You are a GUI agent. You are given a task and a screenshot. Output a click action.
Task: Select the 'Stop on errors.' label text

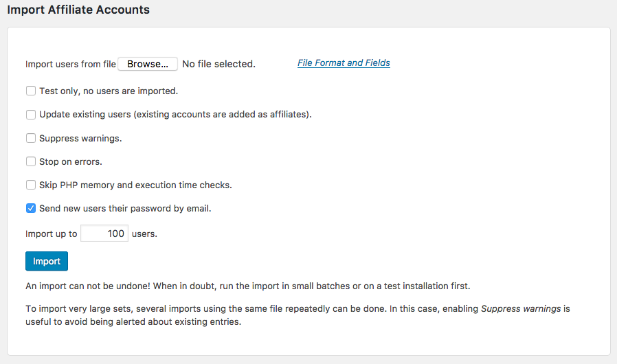pyautogui.click(x=71, y=161)
